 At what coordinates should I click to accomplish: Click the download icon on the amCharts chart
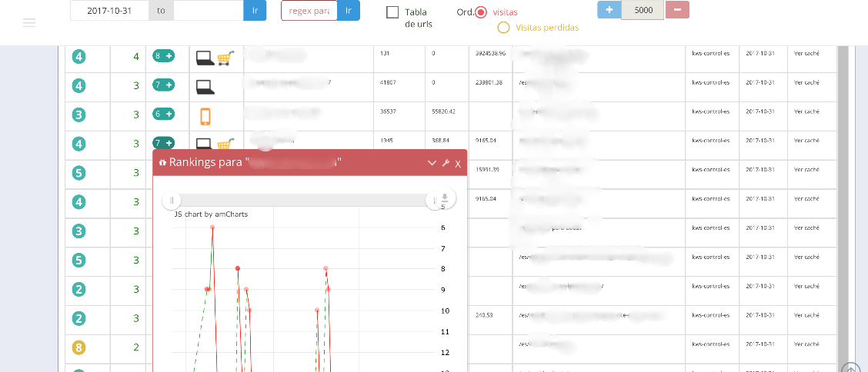(445, 198)
